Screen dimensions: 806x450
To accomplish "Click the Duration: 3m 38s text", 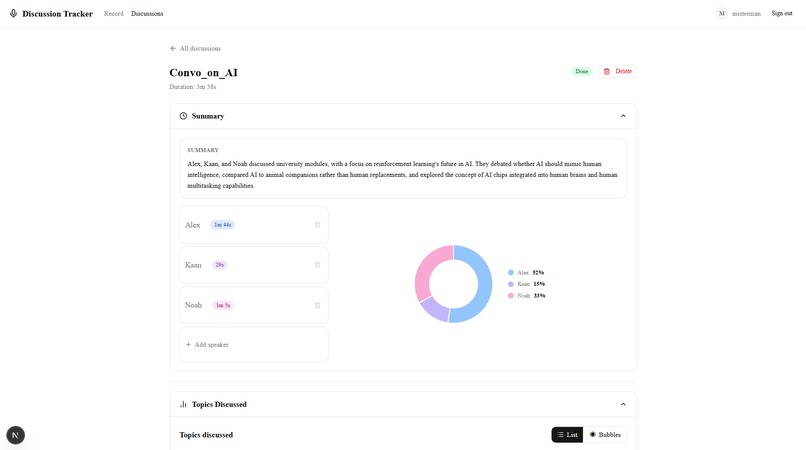I will pyautogui.click(x=193, y=87).
